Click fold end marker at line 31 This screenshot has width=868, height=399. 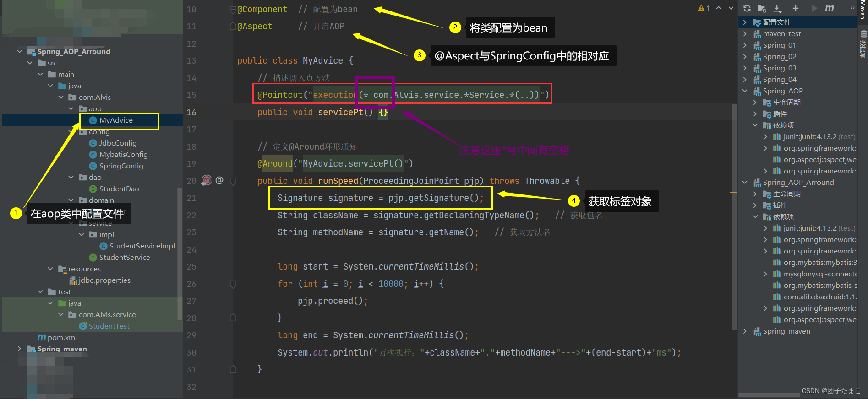coord(233,369)
